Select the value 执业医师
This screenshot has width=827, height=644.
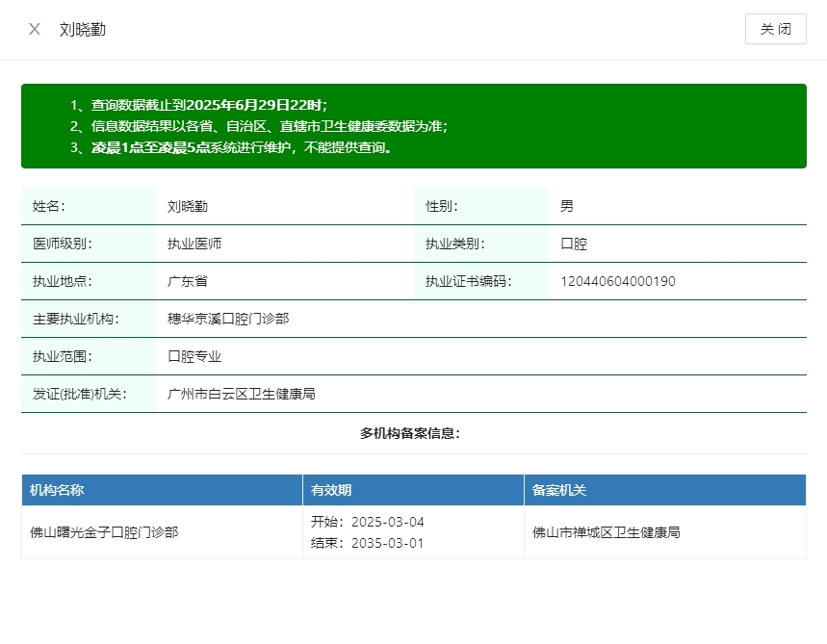(194, 244)
